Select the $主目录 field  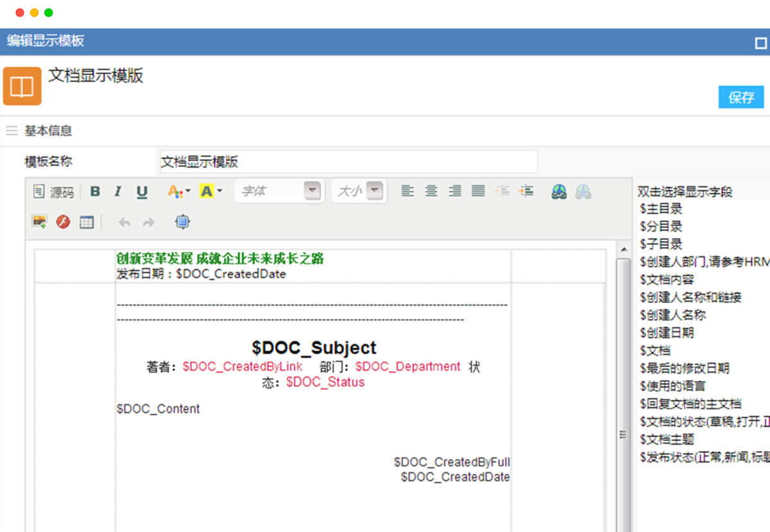pos(661,209)
